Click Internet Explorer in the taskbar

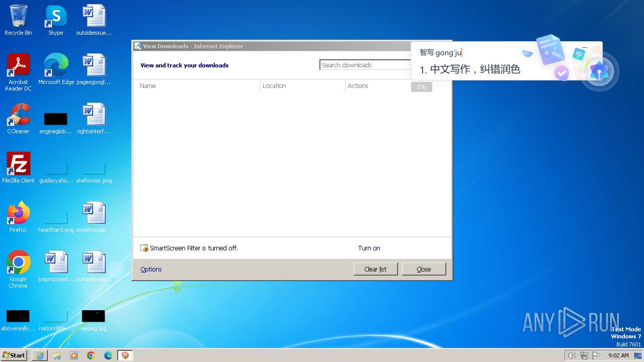click(x=40, y=355)
